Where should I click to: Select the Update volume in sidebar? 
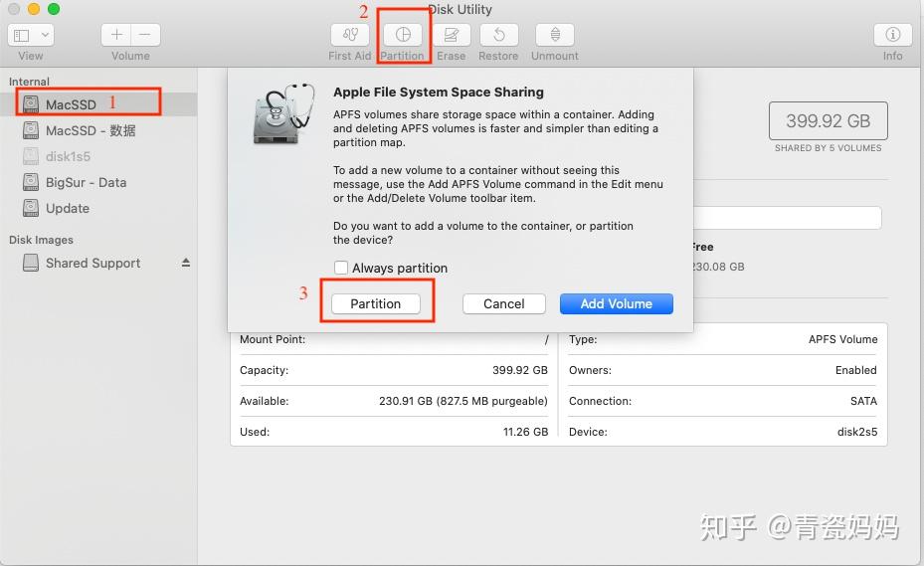(99, 208)
